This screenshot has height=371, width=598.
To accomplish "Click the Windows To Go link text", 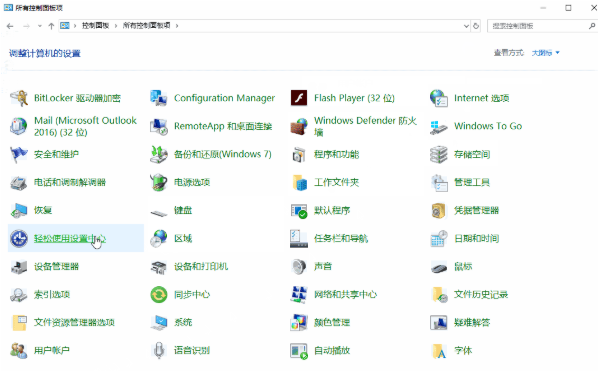I will click(488, 126).
